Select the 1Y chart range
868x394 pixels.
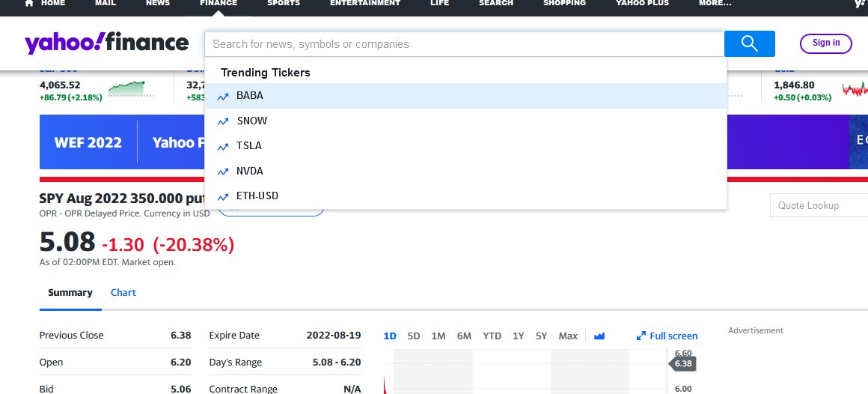[x=518, y=336]
